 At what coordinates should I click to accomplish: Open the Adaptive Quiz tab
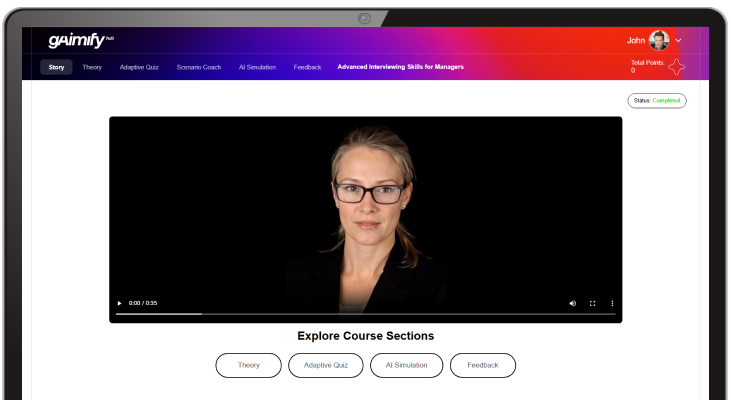point(139,67)
